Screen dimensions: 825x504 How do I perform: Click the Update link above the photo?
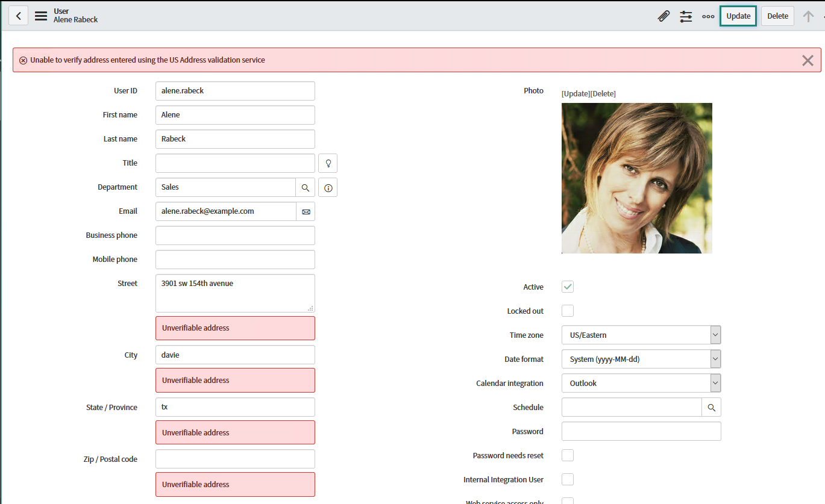point(576,93)
